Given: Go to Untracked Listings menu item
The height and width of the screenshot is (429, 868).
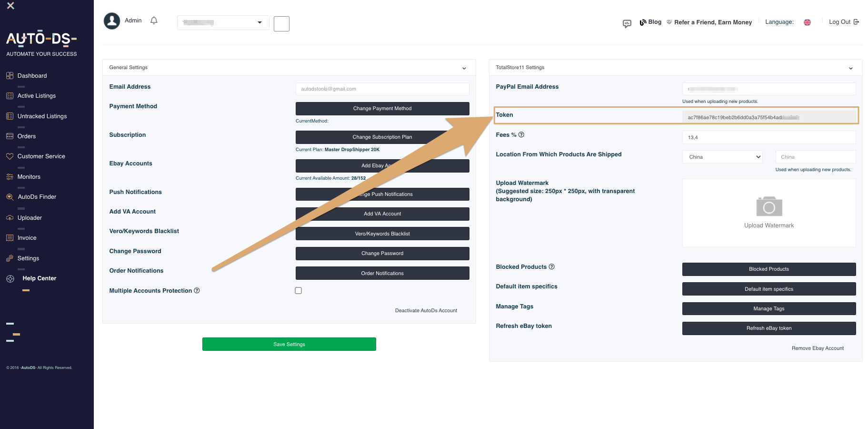Looking at the screenshot, I should coord(42,116).
